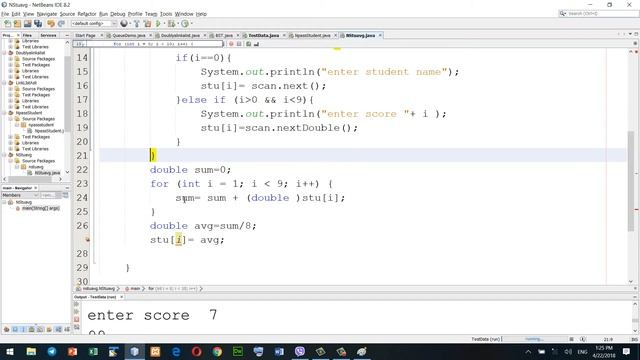Open Opera browser from taskbar
Viewport: 640px width, 360px height.
pos(197,351)
